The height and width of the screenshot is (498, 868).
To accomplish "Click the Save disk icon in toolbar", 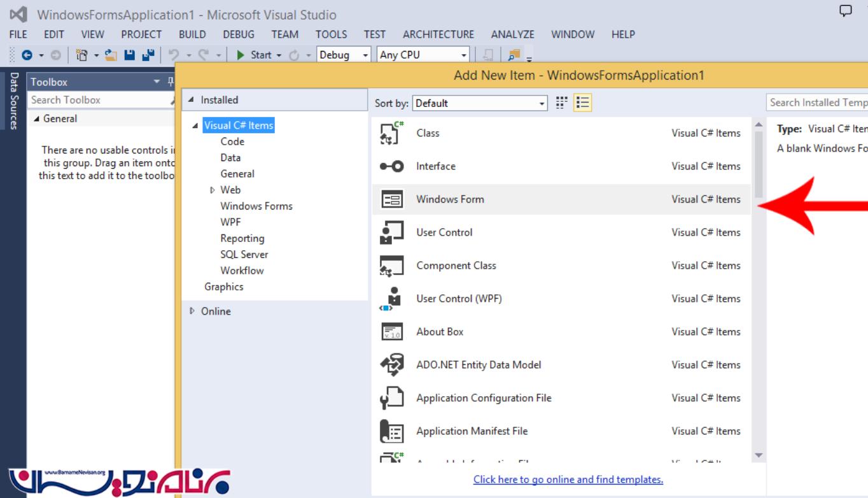I will pyautogui.click(x=129, y=55).
